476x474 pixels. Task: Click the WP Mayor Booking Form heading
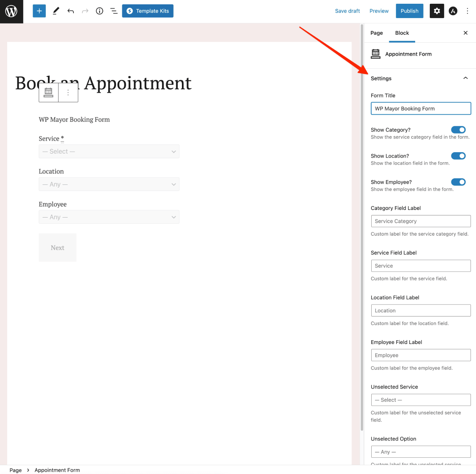point(74,119)
